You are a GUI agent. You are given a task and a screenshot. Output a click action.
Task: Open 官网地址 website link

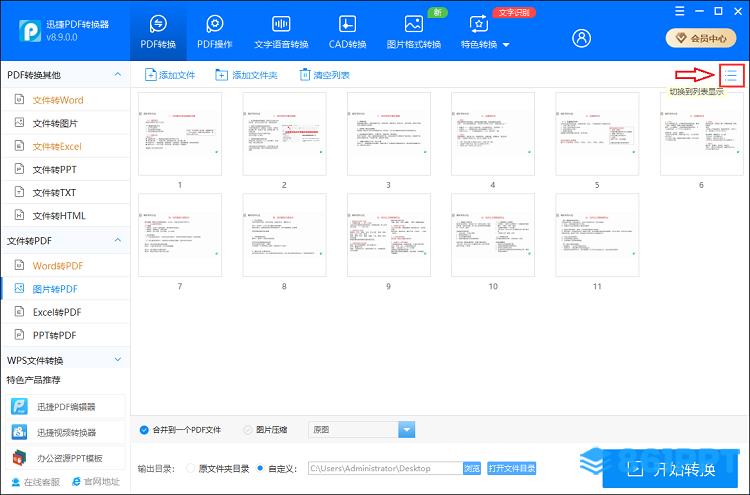pyautogui.click(x=96, y=482)
